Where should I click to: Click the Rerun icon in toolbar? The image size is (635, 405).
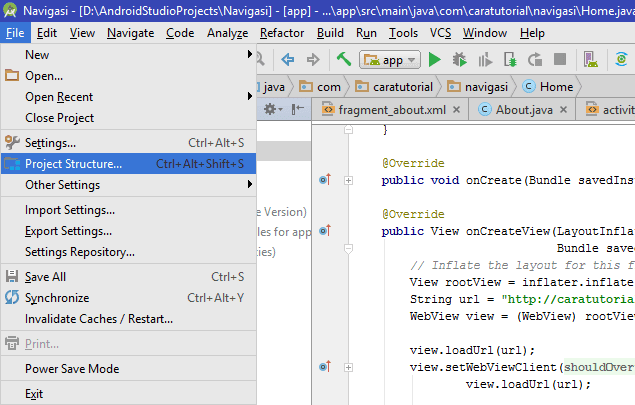(535, 60)
